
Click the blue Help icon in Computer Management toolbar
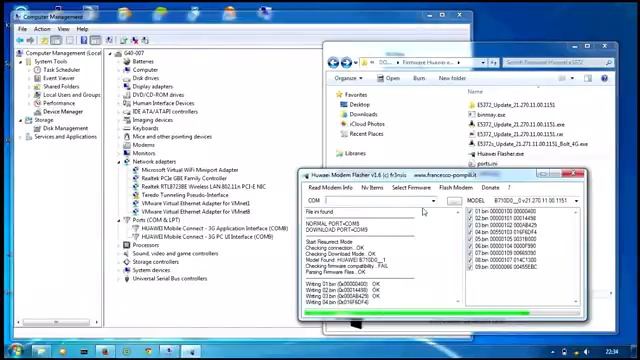84,40
